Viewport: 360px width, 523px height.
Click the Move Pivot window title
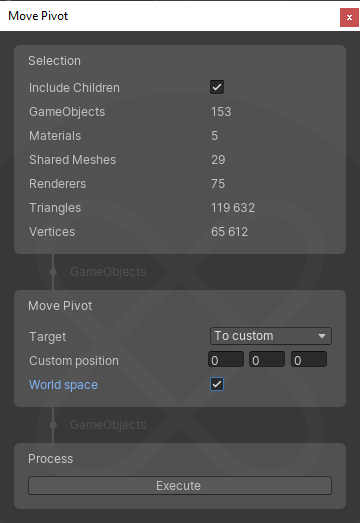point(38,16)
